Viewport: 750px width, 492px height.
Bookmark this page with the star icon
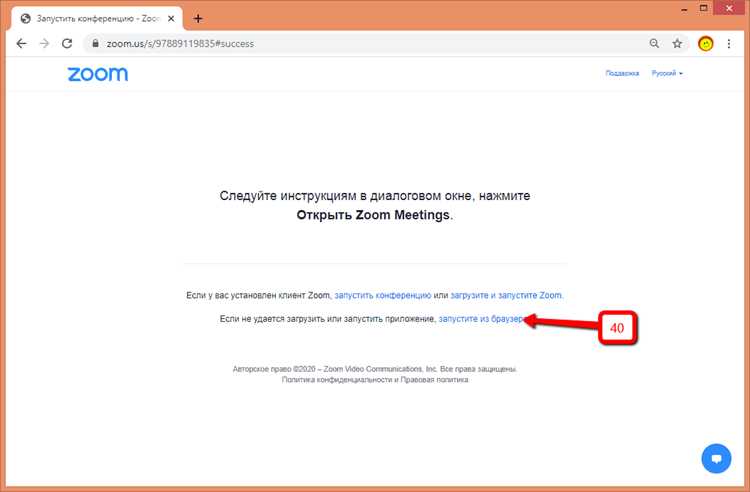(x=677, y=44)
